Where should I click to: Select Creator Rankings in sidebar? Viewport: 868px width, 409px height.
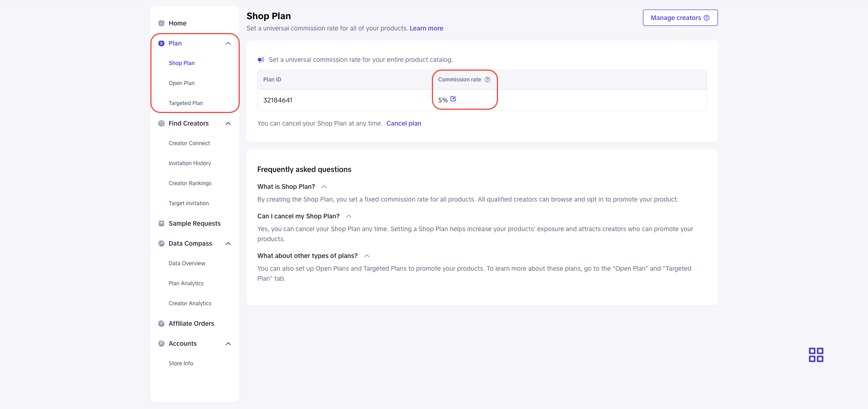190,183
